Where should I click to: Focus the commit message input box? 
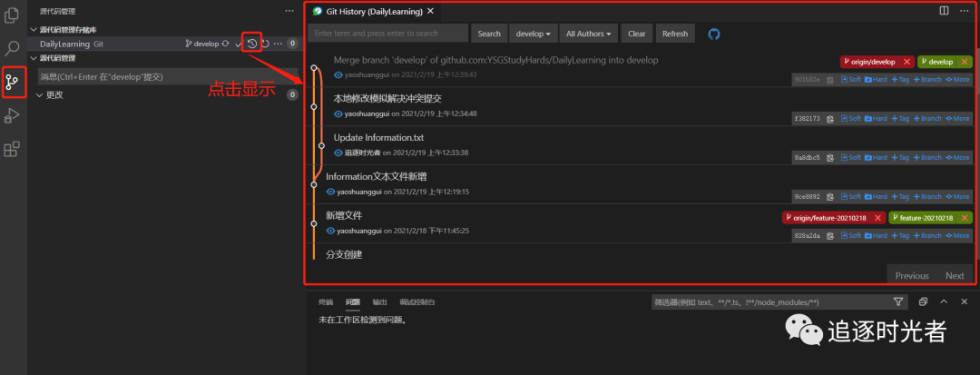168,77
